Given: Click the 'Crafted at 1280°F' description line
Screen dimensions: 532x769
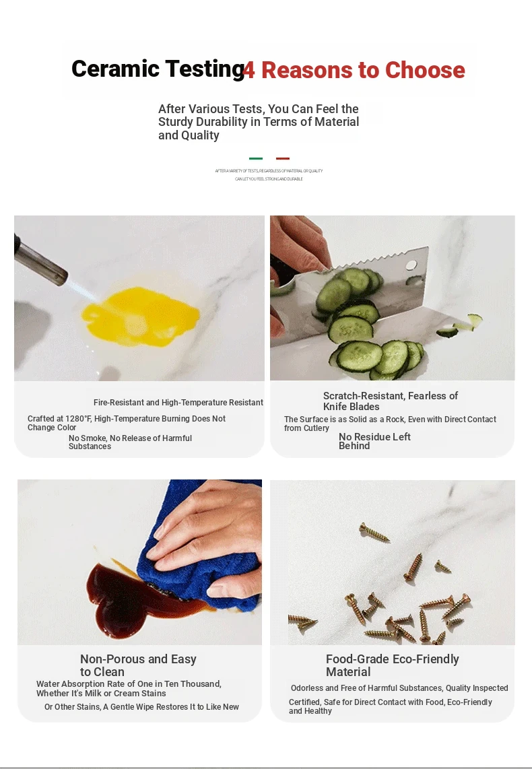Looking at the screenshot, I should pyautogui.click(x=127, y=423).
